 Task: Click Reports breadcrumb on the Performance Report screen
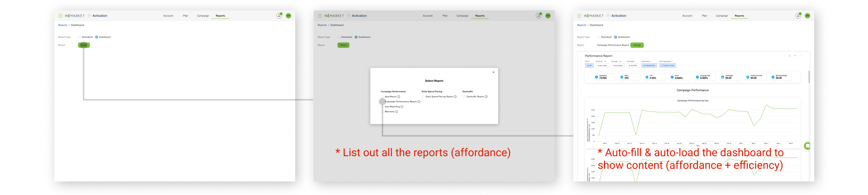click(581, 25)
